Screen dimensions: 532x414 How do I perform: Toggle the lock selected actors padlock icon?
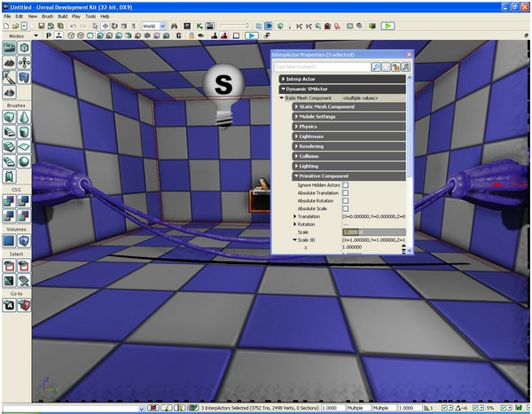192,35
